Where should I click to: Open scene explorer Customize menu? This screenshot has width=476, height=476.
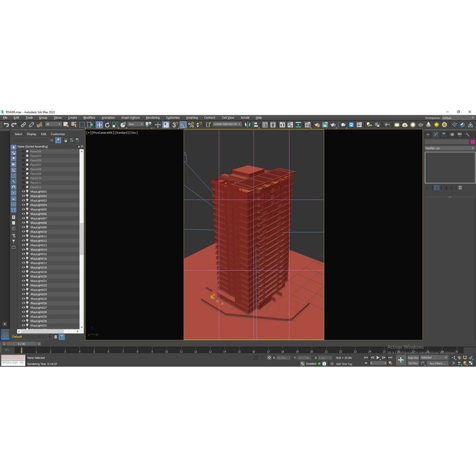[58, 134]
